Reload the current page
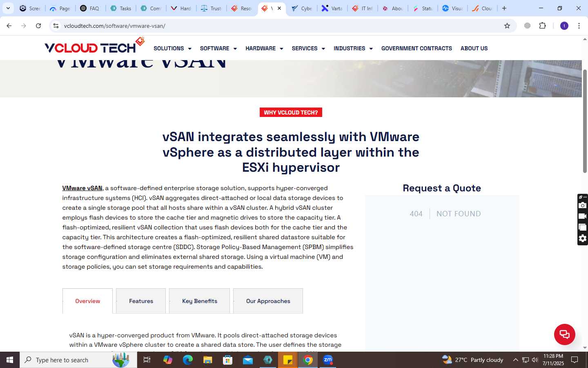Image resolution: width=588 pixels, height=368 pixels. click(x=38, y=26)
